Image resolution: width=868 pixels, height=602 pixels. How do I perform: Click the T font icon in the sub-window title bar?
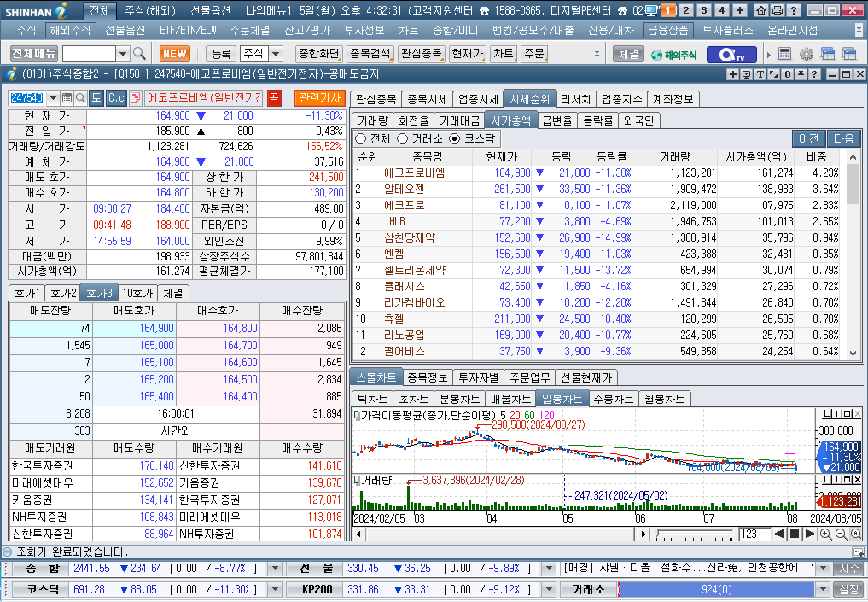pos(760,74)
